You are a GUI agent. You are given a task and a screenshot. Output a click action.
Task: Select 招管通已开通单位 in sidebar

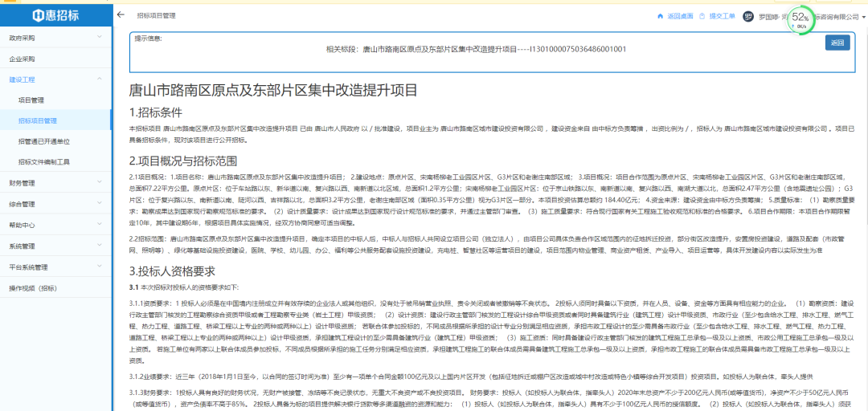tap(43, 141)
